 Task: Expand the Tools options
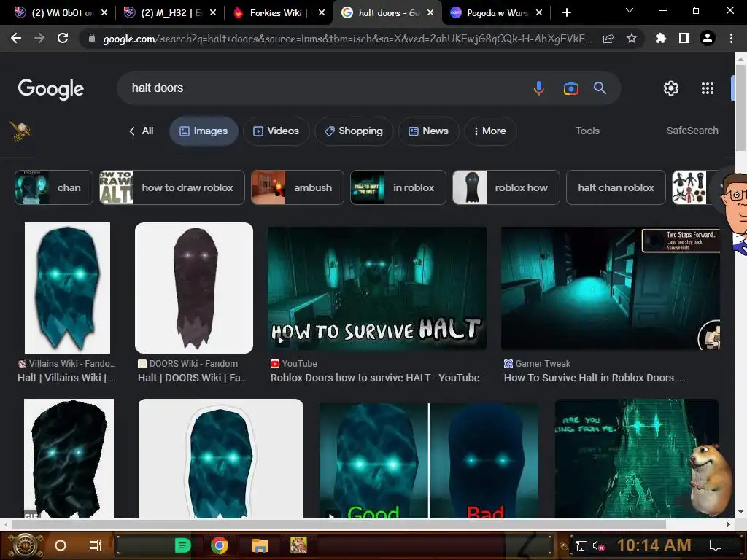(587, 131)
